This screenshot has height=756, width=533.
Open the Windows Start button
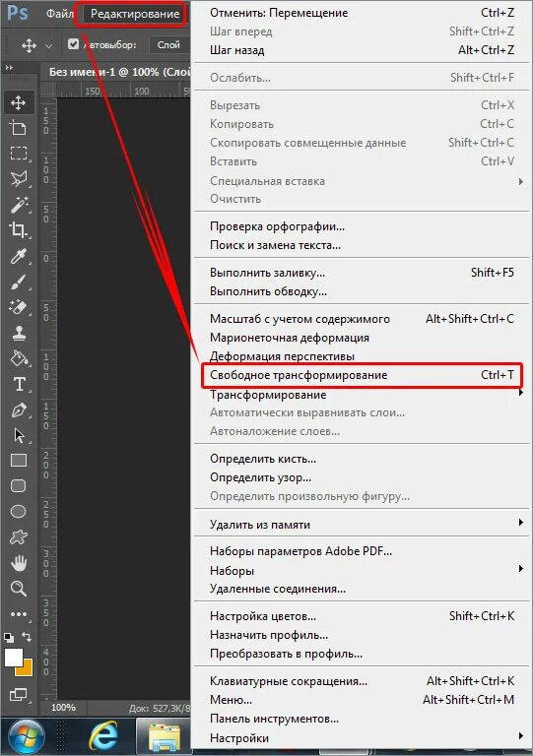point(25,736)
